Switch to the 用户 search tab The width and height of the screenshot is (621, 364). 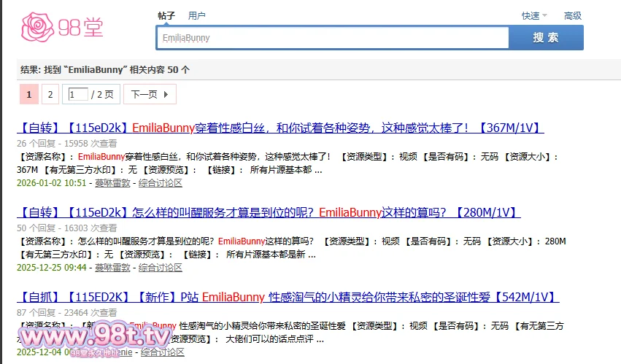(196, 15)
